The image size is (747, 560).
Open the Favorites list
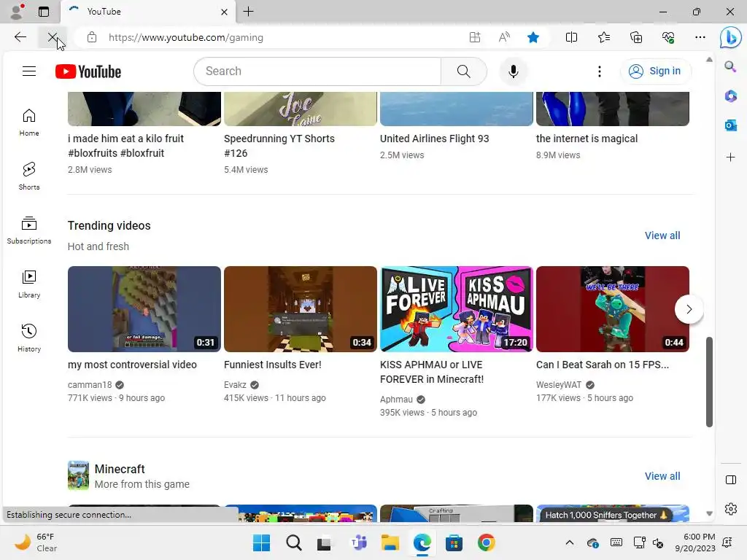click(603, 37)
